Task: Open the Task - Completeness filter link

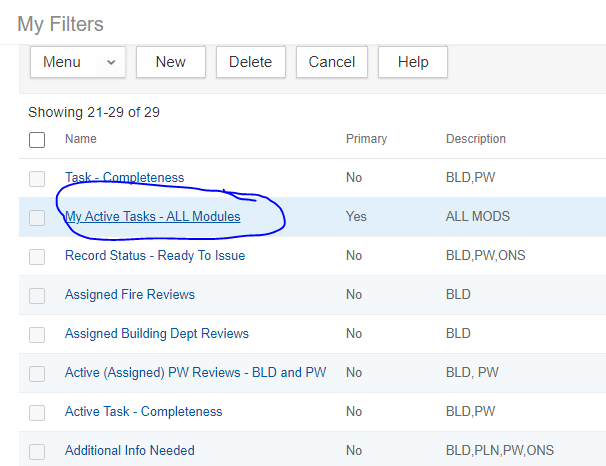Action: coord(124,178)
